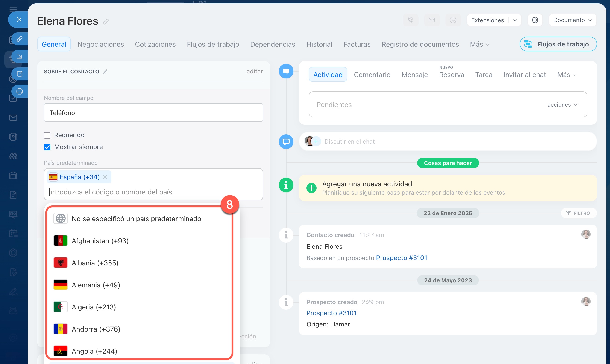The image size is (610, 364).
Task: Click the phone call icon in header
Action: 410,20
